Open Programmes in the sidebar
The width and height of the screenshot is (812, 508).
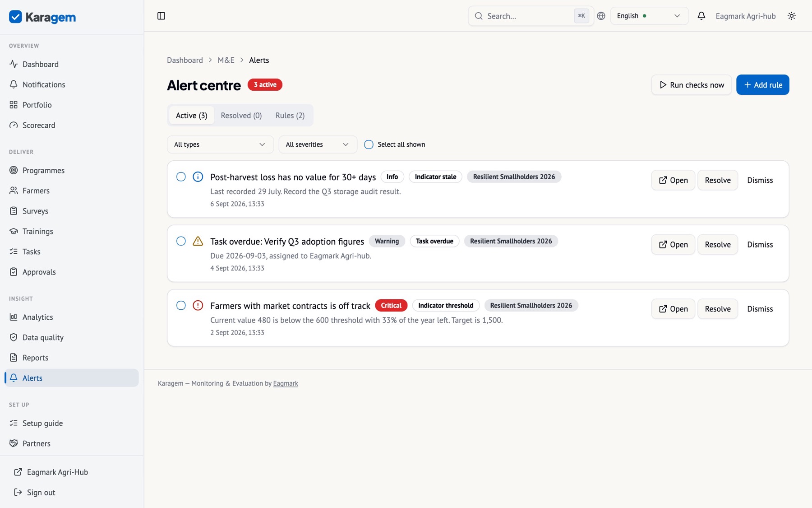72,170
